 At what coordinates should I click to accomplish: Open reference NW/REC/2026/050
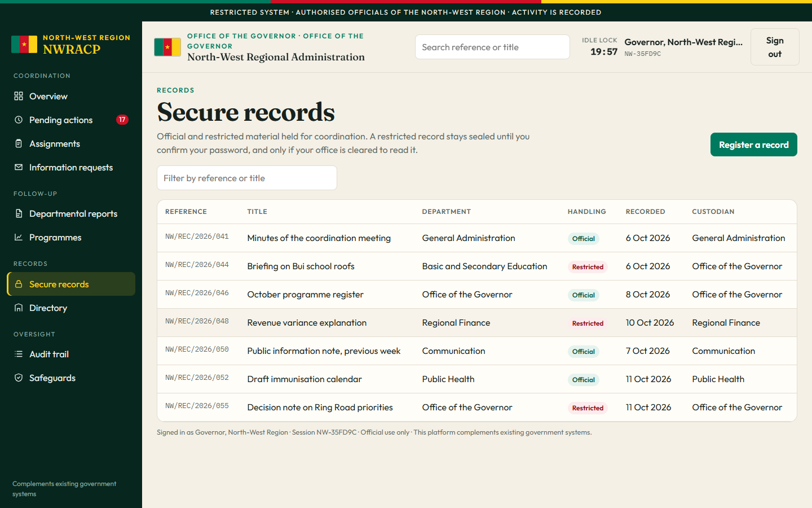click(x=197, y=349)
